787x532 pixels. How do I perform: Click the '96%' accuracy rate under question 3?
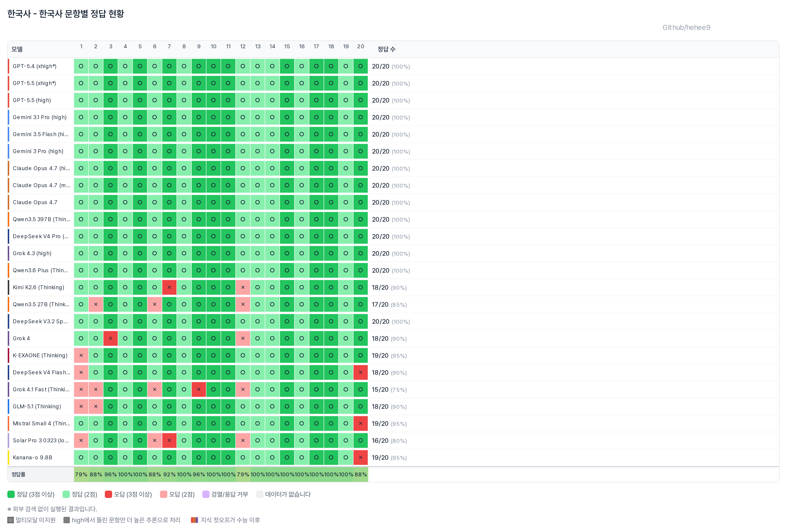point(110,475)
